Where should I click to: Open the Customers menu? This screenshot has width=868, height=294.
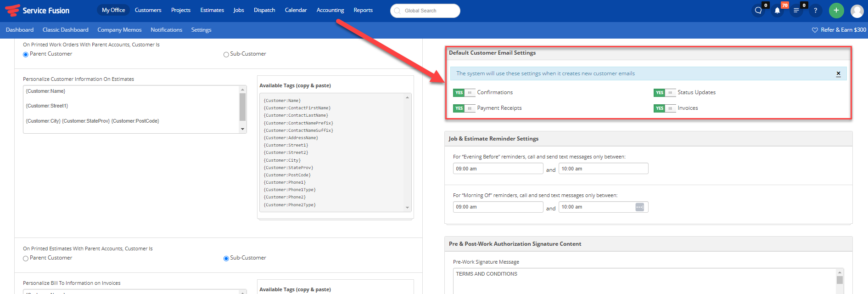click(x=148, y=10)
